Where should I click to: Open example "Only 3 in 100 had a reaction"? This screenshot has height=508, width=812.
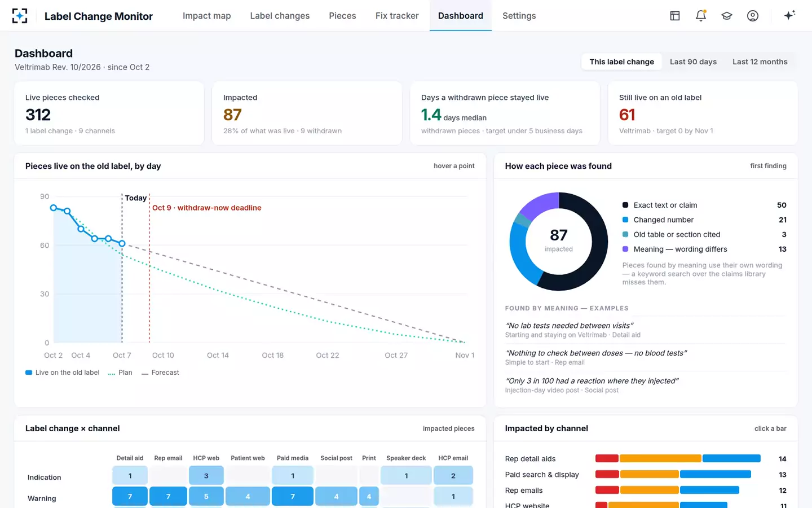click(x=646, y=385)
